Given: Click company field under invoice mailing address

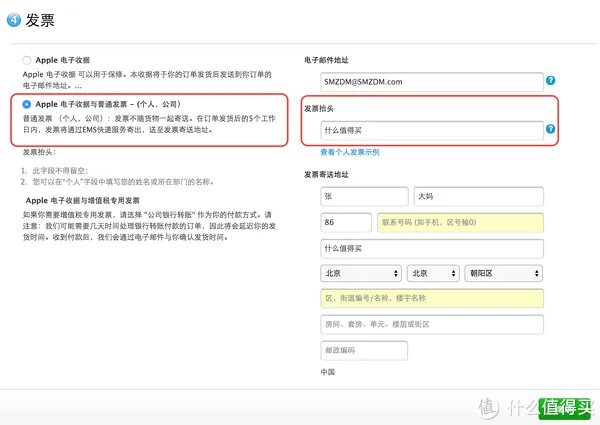Looking at the screenshot, I should coord(432,249).
